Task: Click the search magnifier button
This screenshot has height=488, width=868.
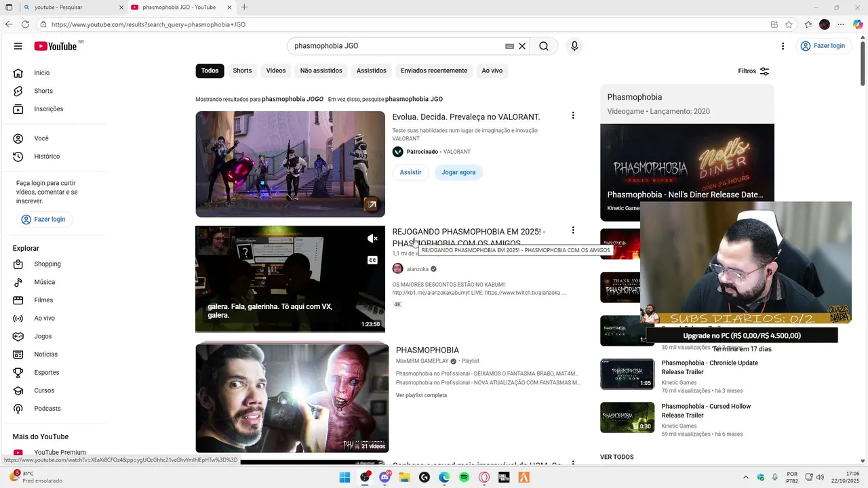Action: point(544,46)
